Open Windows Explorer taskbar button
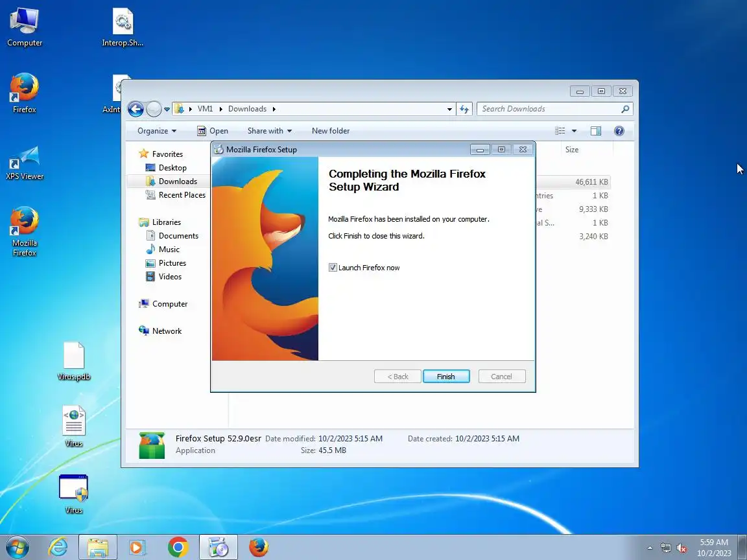The image size is (747, 560). [x=98, y=547]
